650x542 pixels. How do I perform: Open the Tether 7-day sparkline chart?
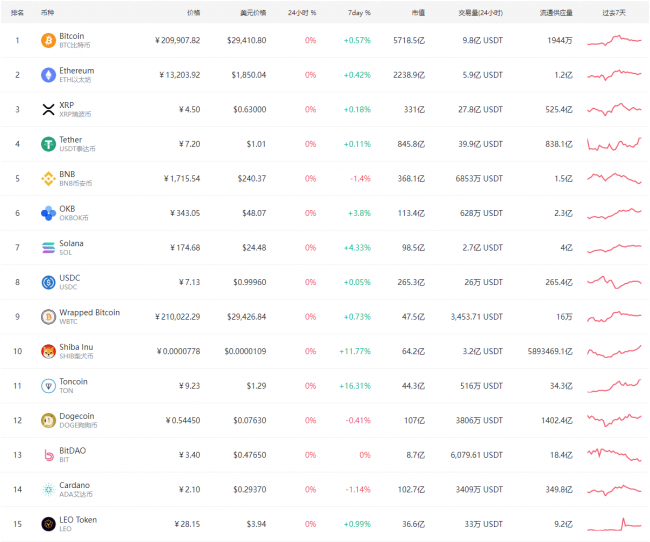[614, 144]
